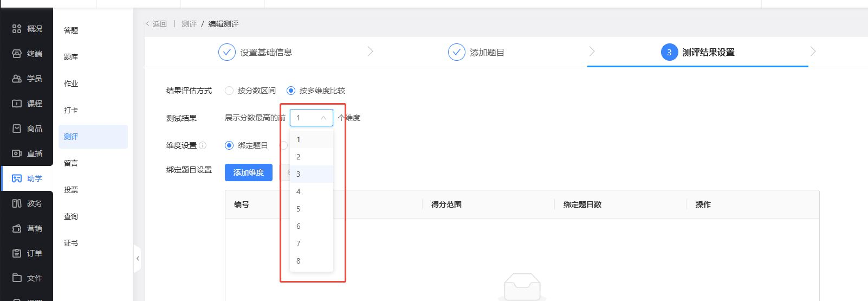Open the 题库 question bank menu item
Screen dimensions: 868x301
click(x=71, y=57)
